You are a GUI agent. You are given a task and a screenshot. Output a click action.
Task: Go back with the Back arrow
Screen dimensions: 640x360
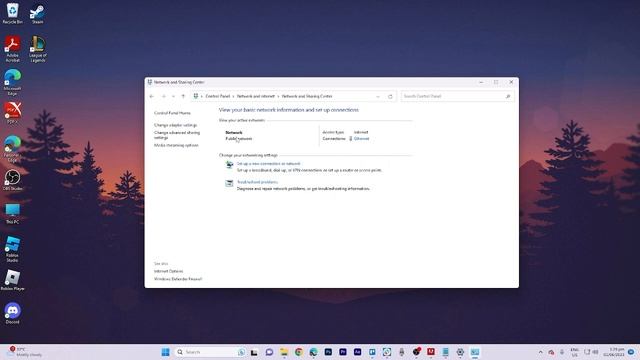[152, 96]
